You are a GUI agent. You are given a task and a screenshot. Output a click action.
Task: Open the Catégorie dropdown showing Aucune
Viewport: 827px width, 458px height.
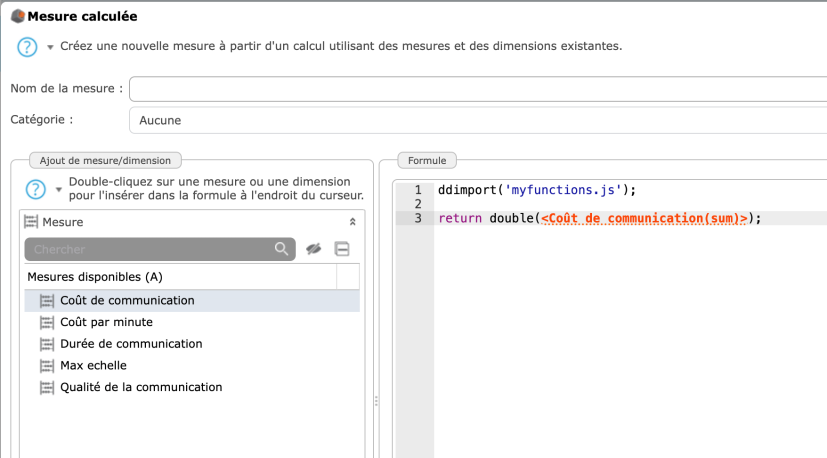tap(478, 120)
